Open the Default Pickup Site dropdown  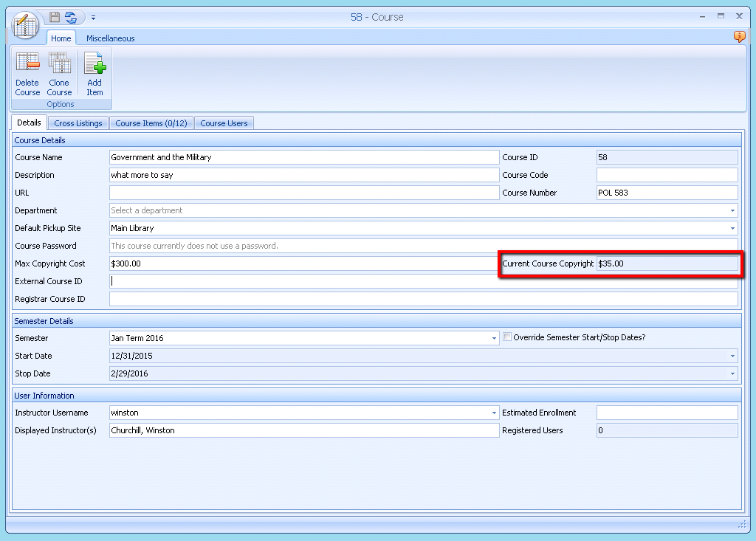tap(732, 229)
